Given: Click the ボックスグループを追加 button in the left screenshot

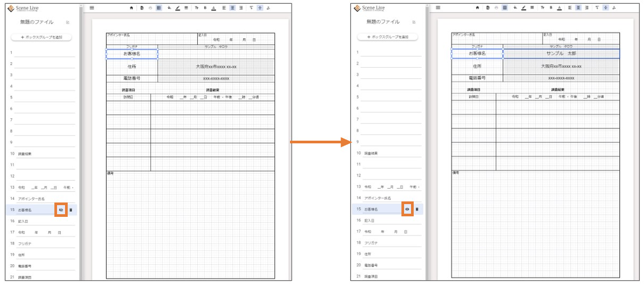Looking at the screenshot, I should point(42,37).
